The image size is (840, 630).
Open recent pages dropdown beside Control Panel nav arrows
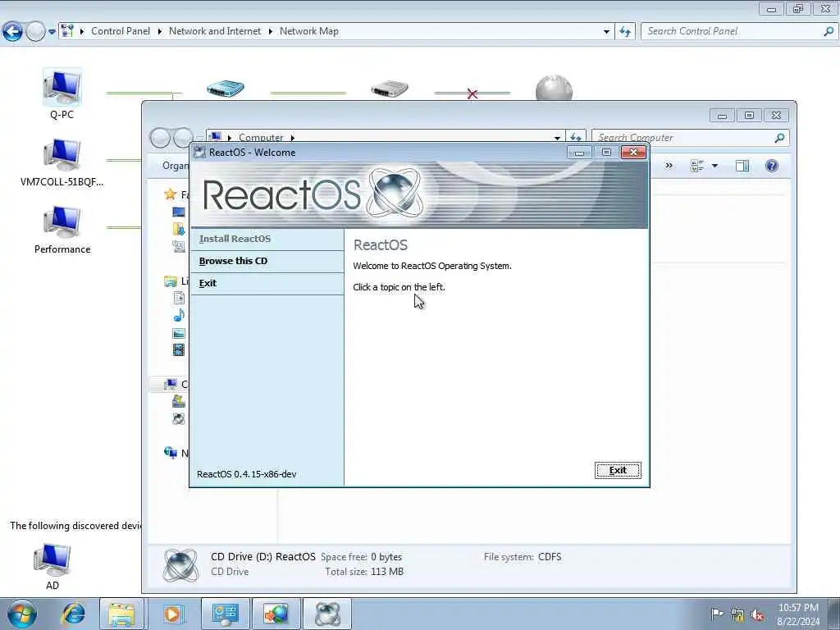[x=52, y=32]
